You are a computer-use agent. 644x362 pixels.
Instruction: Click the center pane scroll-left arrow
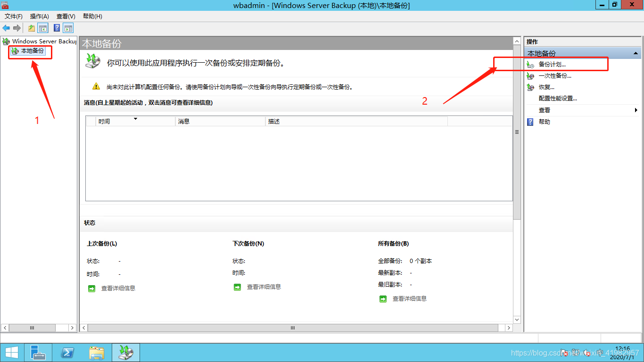(x=84, y=328)
